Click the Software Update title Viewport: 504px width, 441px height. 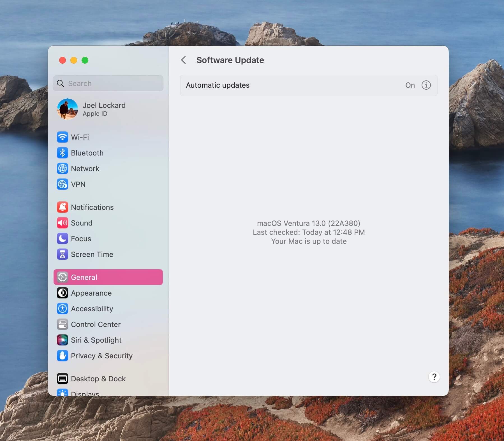click(x=230, y=60)
